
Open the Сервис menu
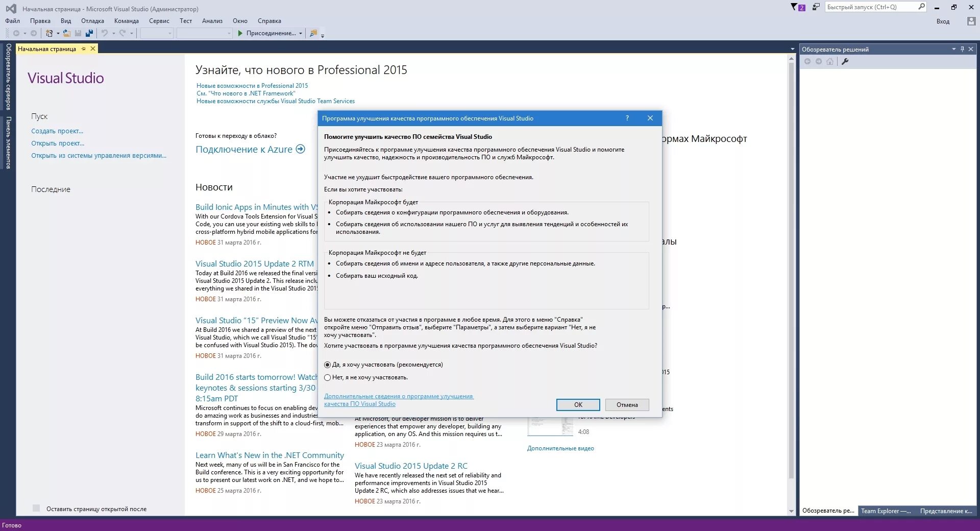coord(159,21)
